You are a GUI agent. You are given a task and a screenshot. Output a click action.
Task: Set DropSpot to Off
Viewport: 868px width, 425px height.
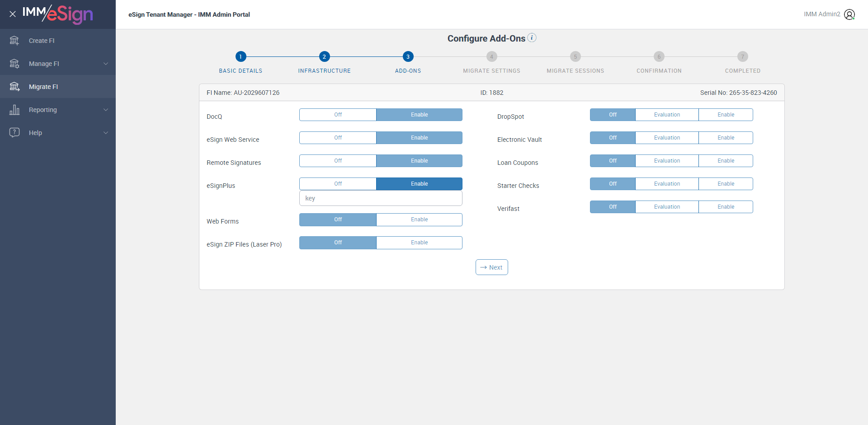[x=613, y=115]
